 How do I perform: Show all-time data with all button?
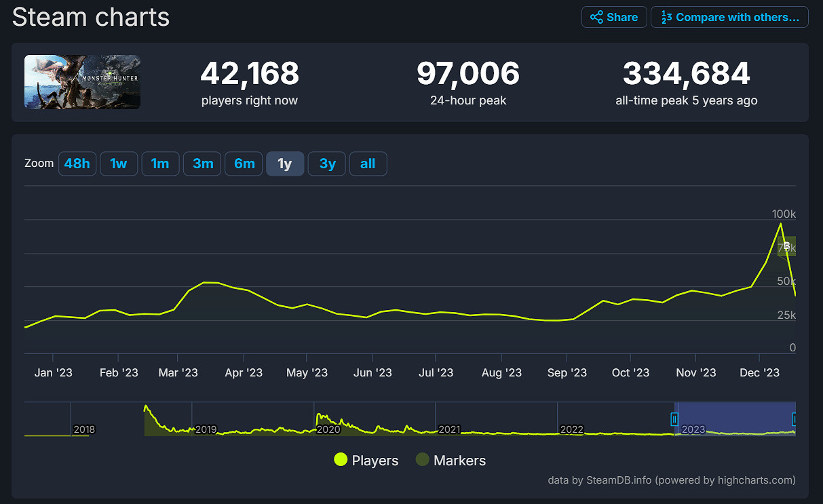pyautogui.click(x=368, y=163)
